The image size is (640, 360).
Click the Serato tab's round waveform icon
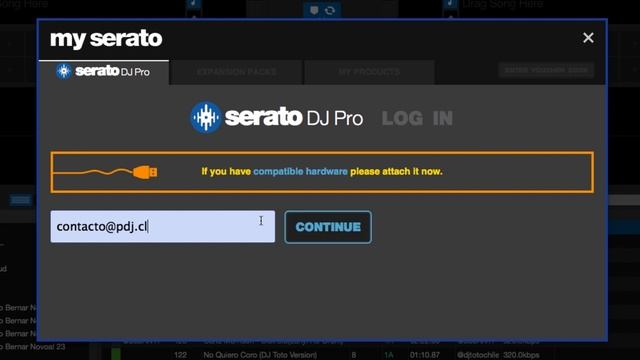(x=64, y=71)
